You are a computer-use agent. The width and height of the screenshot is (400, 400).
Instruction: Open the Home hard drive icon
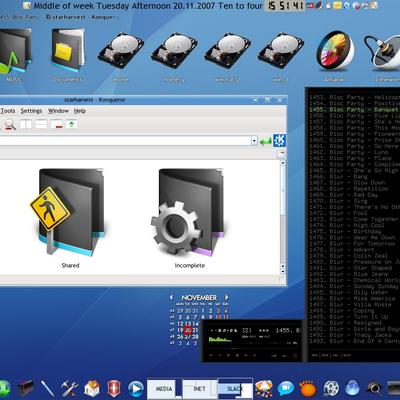coord(121,51)
